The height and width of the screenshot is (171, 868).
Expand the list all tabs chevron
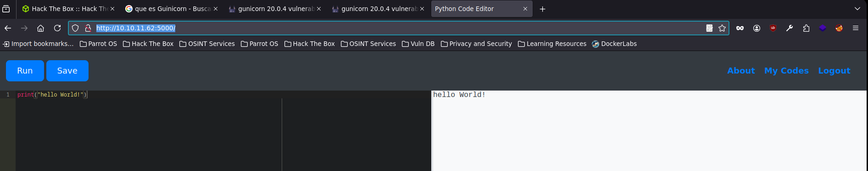click(x=857, y=9)
